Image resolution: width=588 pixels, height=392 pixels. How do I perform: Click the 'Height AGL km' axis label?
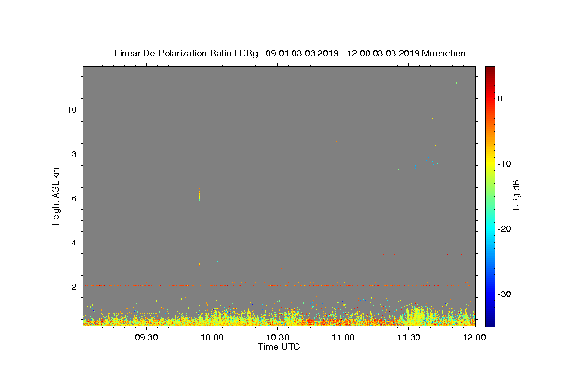point(56,196)
